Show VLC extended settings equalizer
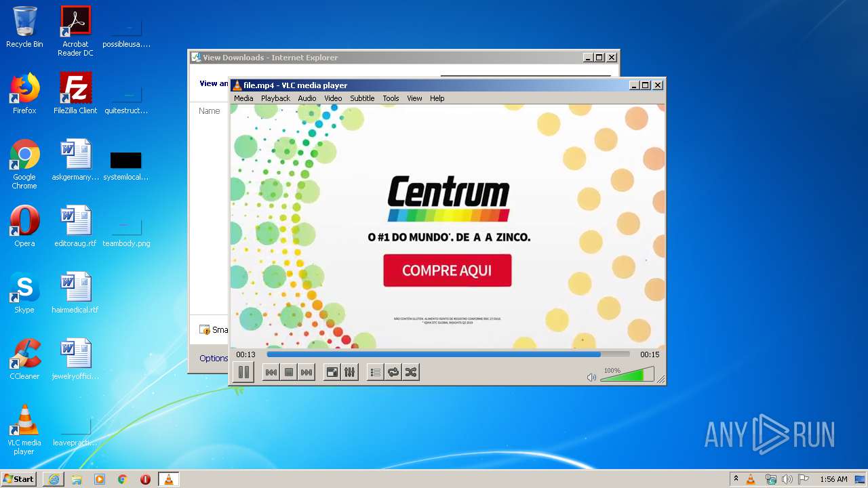This screenshot has height=488, width=868. coord(349,372)
